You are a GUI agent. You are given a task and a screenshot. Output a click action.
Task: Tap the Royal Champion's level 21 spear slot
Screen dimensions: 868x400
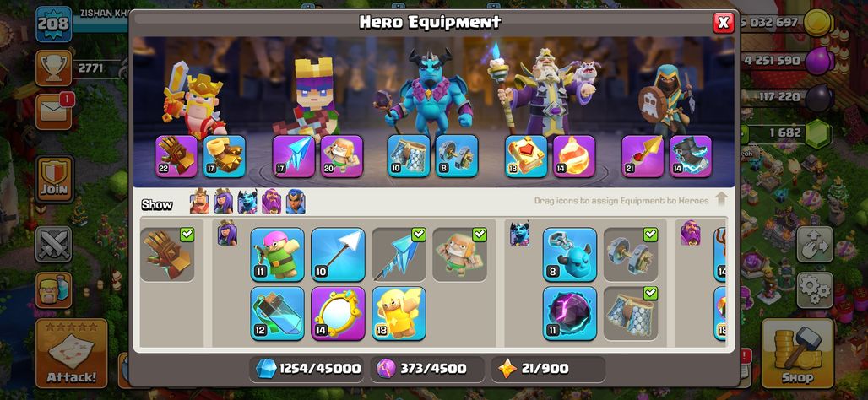tap(643, 156)
